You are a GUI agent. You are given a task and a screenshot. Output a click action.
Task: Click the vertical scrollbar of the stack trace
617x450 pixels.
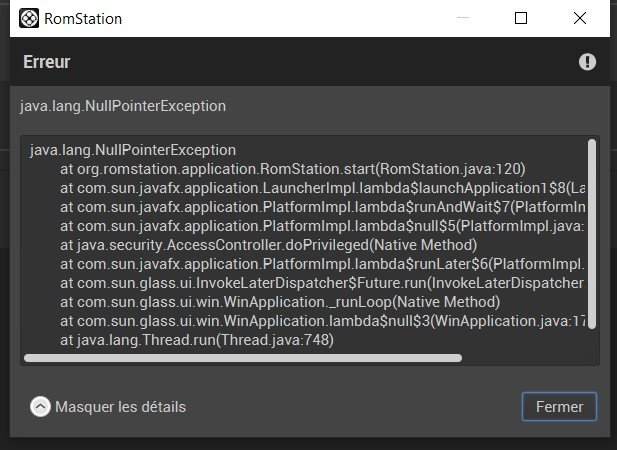tap(592, 234)
